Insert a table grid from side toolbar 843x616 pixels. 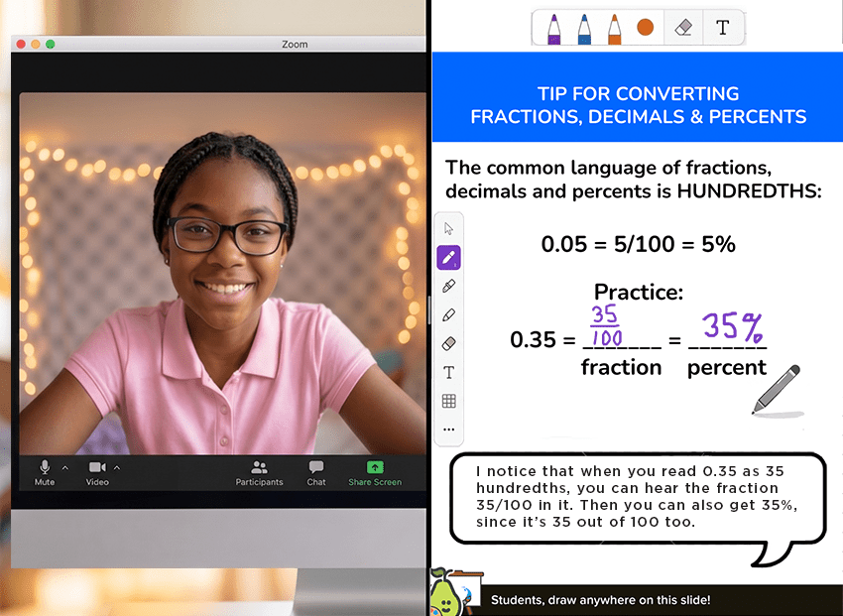point(449,401)
